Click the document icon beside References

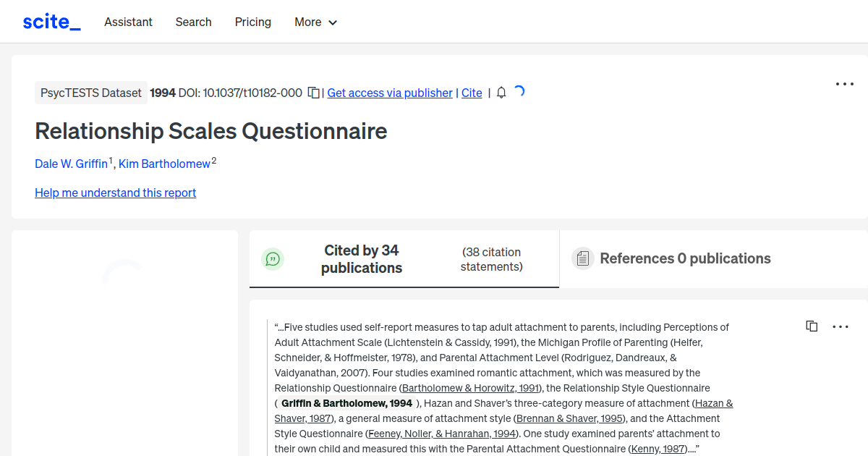[582, 258]
